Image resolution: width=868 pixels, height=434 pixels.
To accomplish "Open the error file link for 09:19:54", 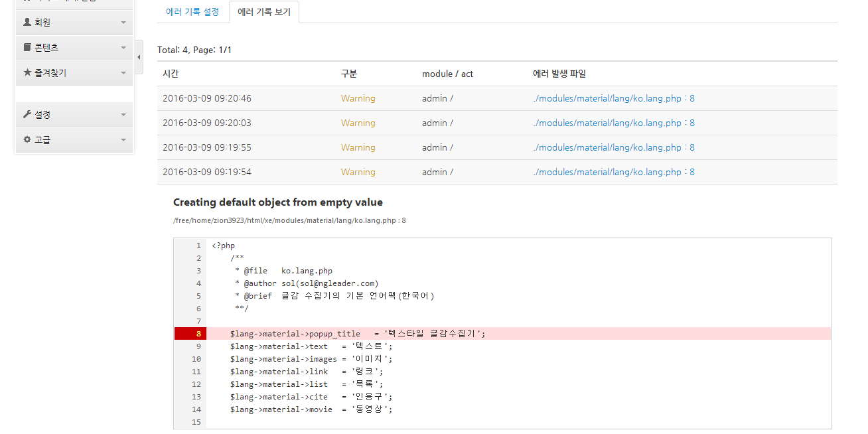I will tap(613, 172).
